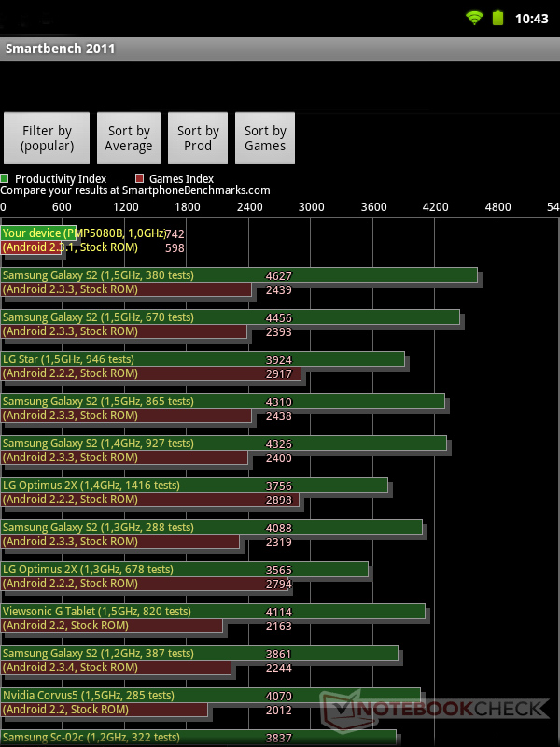This screenshot has width=560, height=747.
Task: Select the LG Star 946 tests bar
Action: point(203,359)
